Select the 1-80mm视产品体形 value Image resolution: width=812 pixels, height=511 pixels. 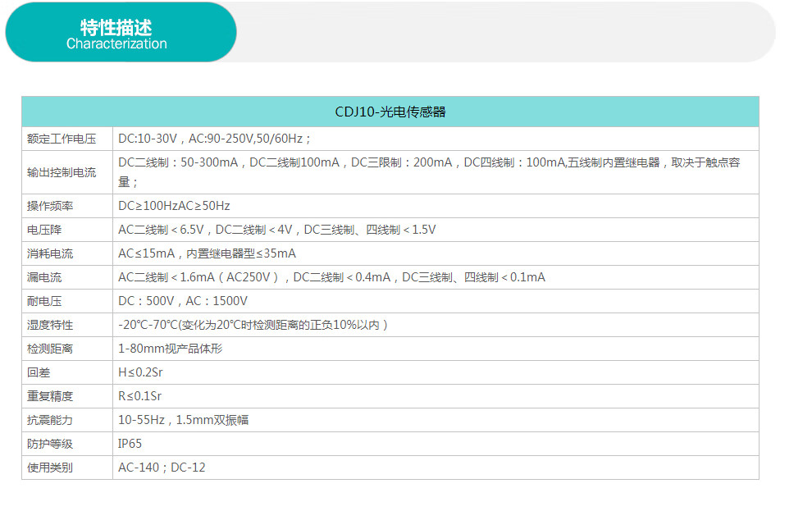tap(171, 349)
